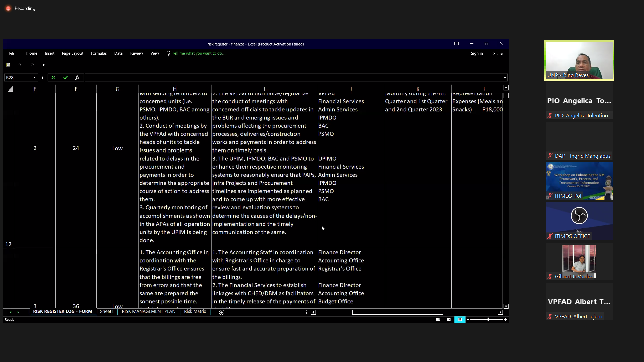Click the lightbulb Tell me icon
644x362 pixels.
coord(169,53)
